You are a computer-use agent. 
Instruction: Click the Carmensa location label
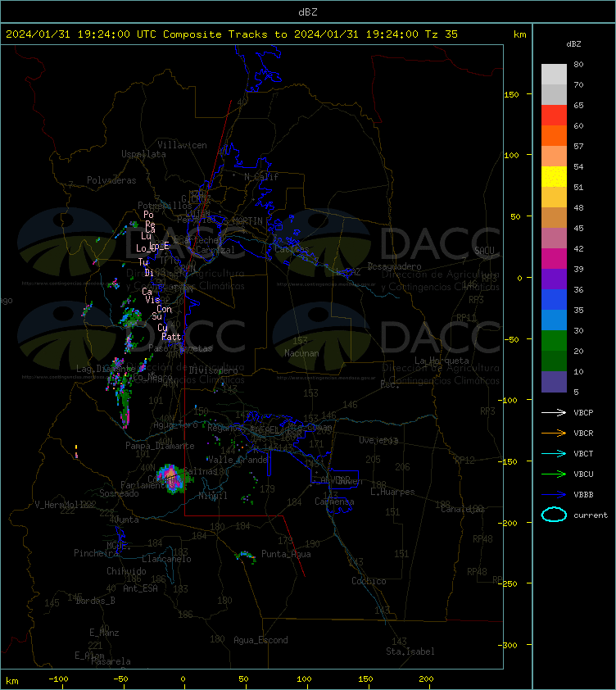[x=334, y=502]
